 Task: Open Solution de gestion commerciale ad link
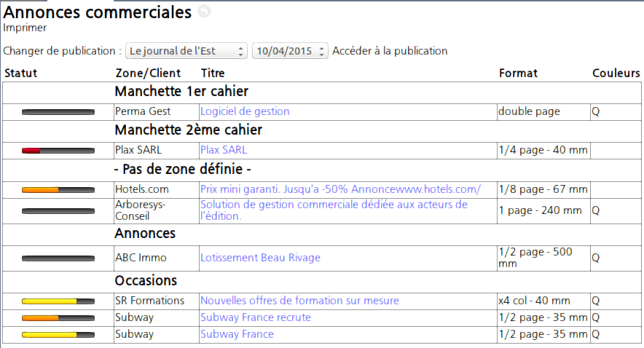[x=334, y=210]
